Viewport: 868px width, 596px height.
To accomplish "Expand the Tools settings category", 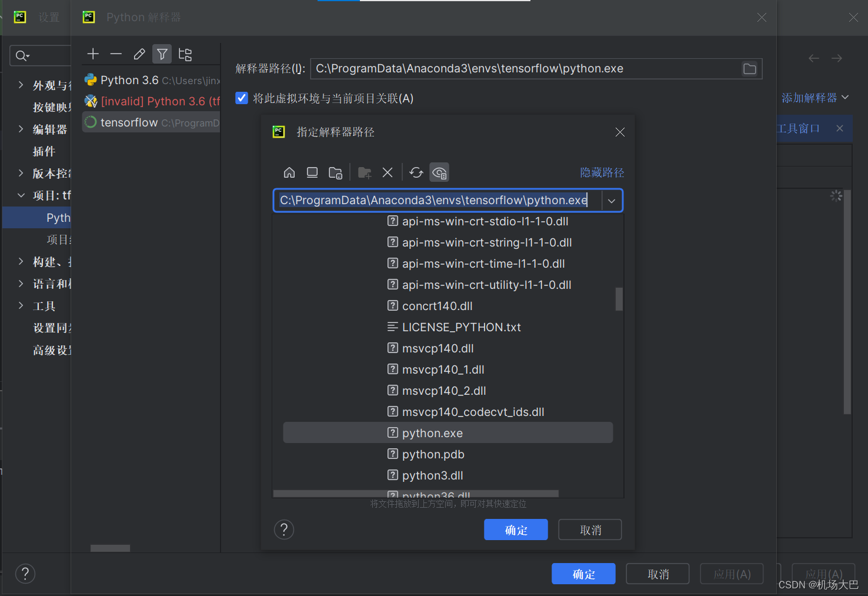I will tap(21, 305).
